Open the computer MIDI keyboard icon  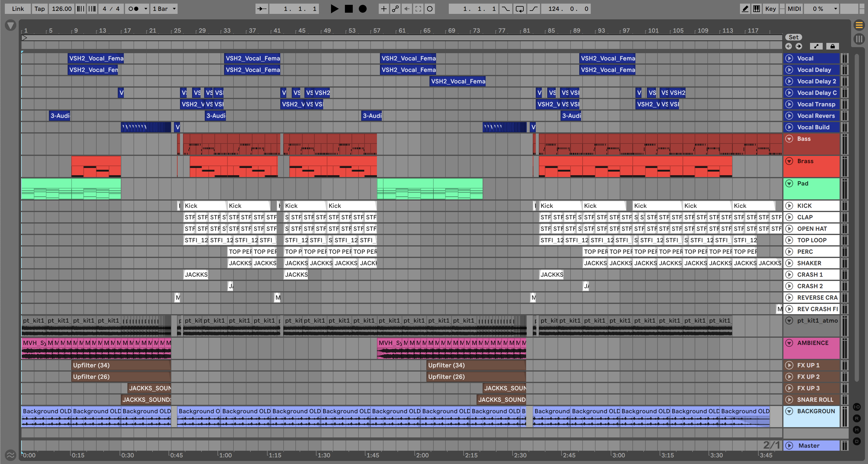tap(757, 9)
